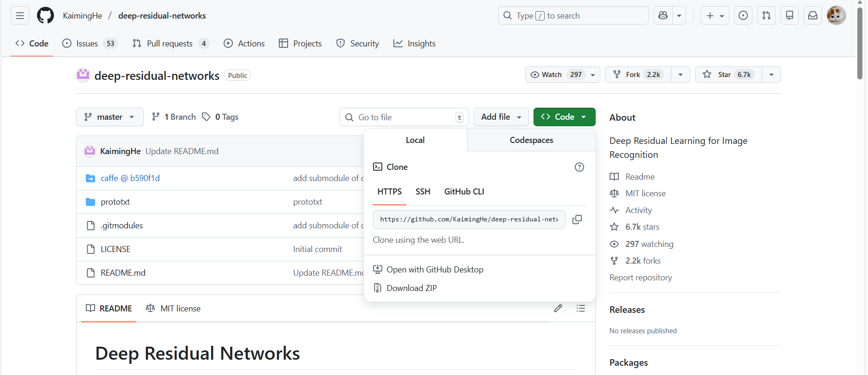Select the MIT license tab
The width and height of the screenshot is (868, 375).
[x=173, y=309]
